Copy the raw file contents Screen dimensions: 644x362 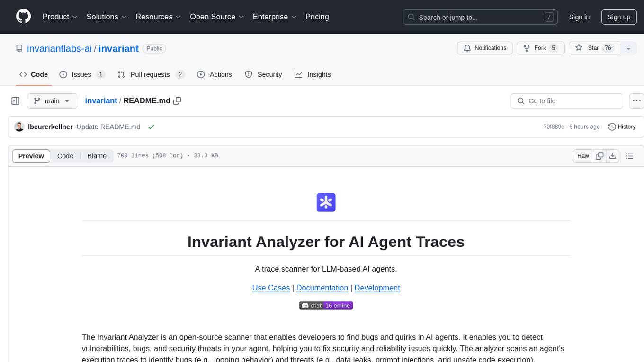tap(599, 156)
